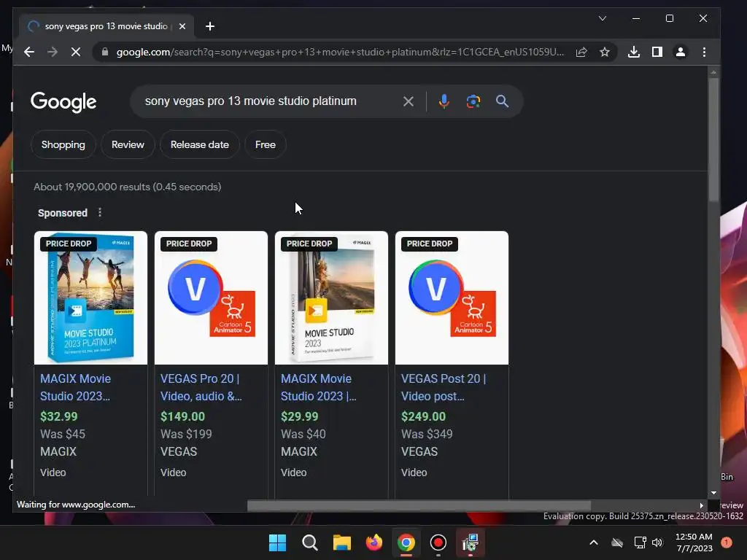
Task: Edit the search query field
Action: coord(251,101)
